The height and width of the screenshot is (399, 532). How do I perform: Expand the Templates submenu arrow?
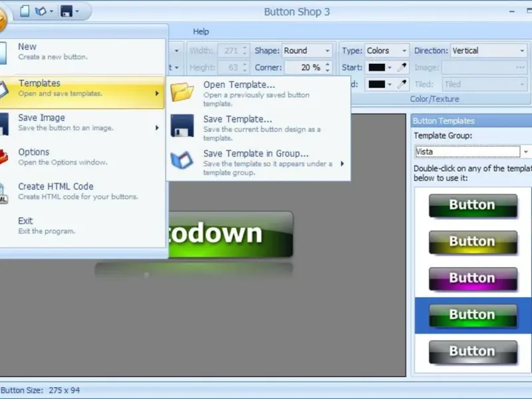coord(157,93)
